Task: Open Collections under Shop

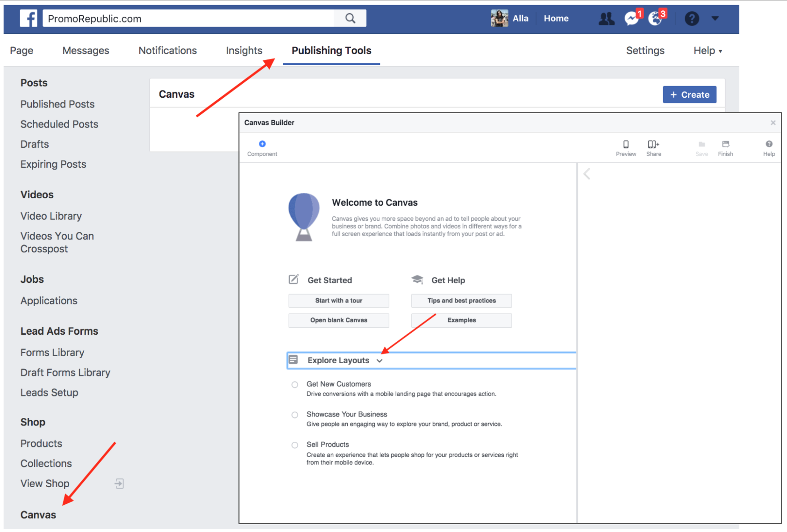Action: tap(46, 463)
